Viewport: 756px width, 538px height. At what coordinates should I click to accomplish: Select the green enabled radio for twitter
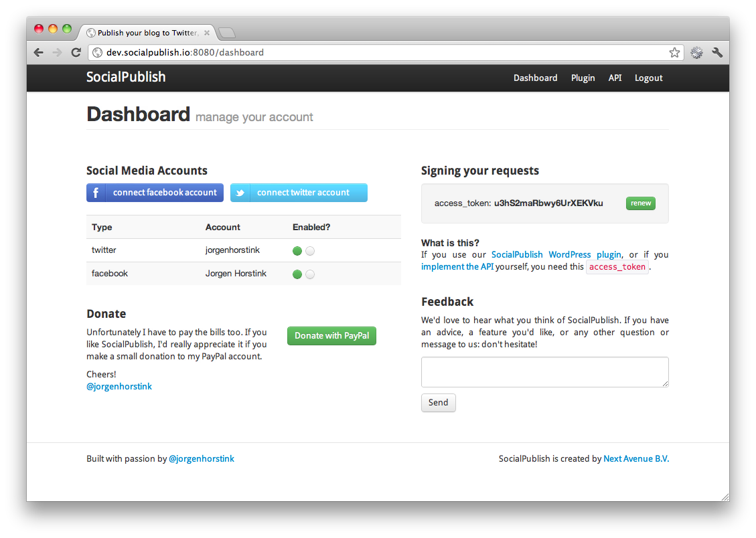click(x=297, y=251)
